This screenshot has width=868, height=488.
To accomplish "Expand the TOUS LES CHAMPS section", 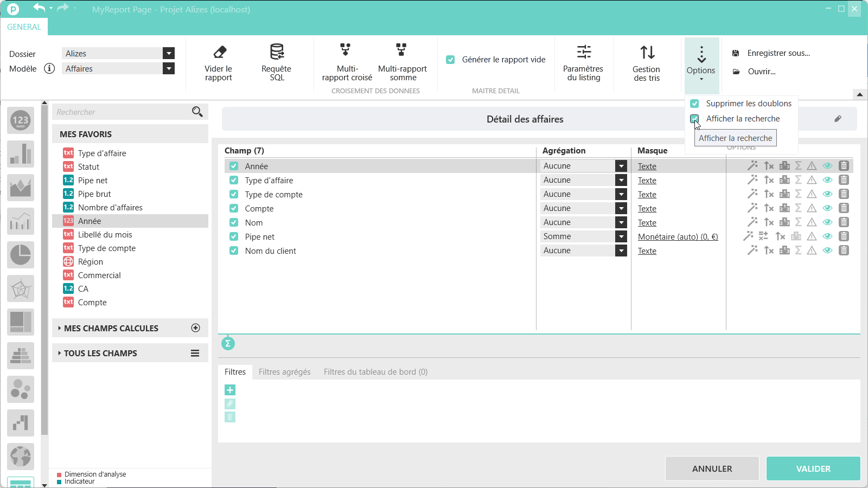I will (100, 353).
